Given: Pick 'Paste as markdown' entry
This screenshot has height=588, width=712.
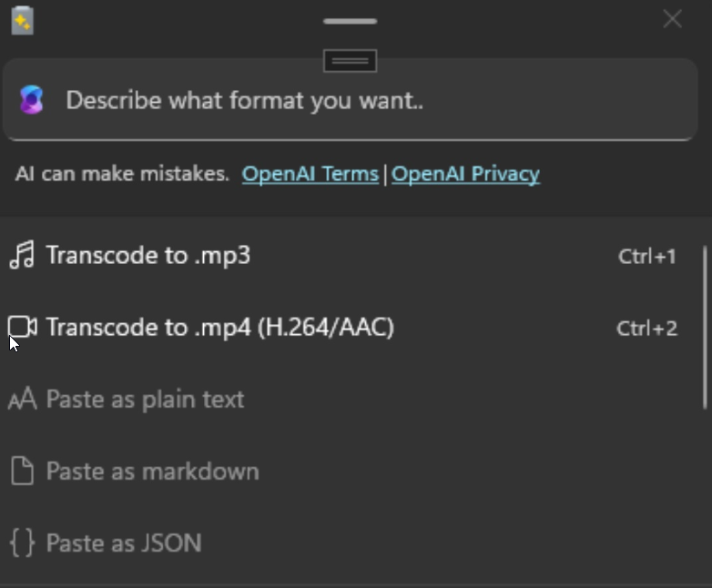Looking at the screenshot, I should (152, 471).
